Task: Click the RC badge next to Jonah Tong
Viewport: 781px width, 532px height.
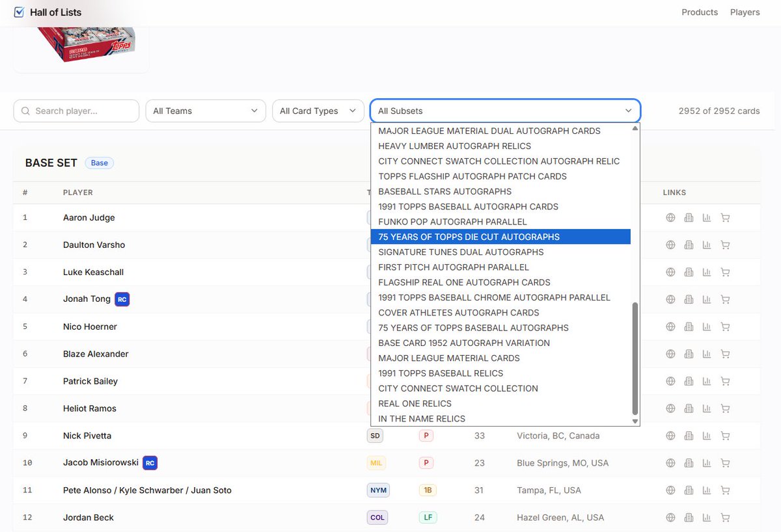Action: pos(122,299)
